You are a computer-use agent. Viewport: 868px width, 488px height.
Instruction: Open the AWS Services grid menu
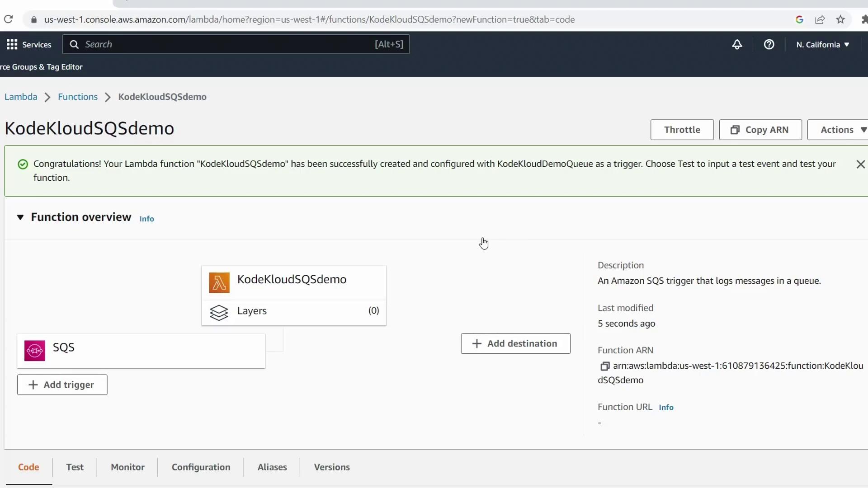pos(12,44)
